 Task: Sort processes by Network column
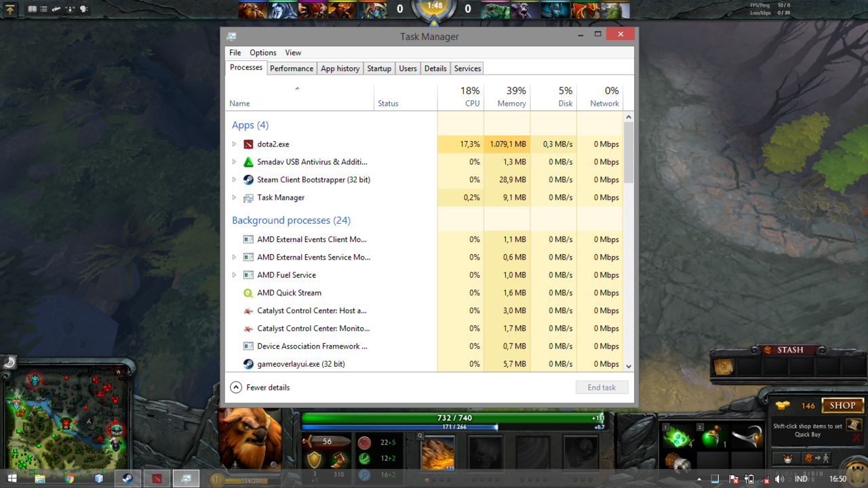tap(599, 97)
